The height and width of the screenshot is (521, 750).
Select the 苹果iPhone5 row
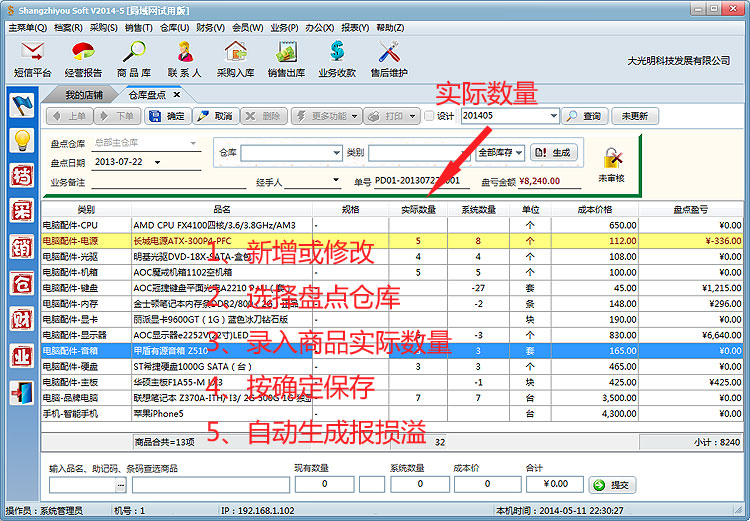click(392, 414)
